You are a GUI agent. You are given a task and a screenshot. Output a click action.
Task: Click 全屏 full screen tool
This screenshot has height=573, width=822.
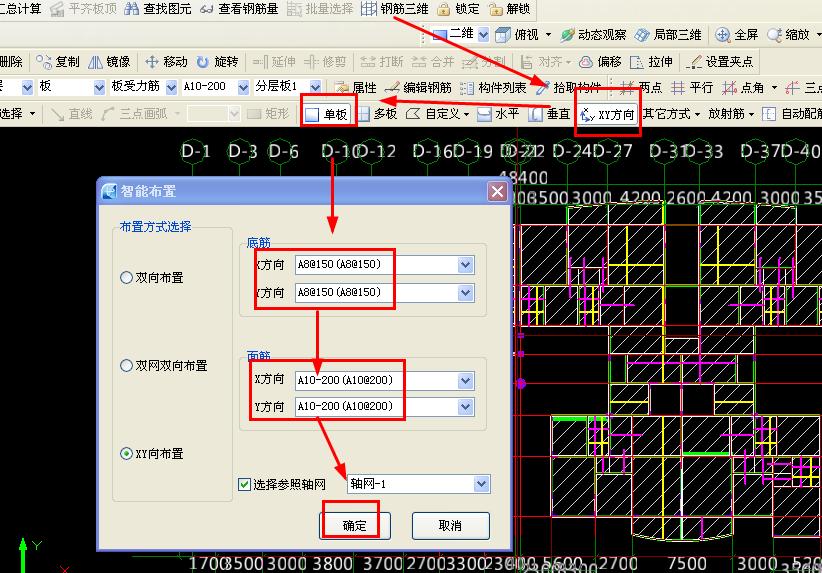(x=737, y=35)
